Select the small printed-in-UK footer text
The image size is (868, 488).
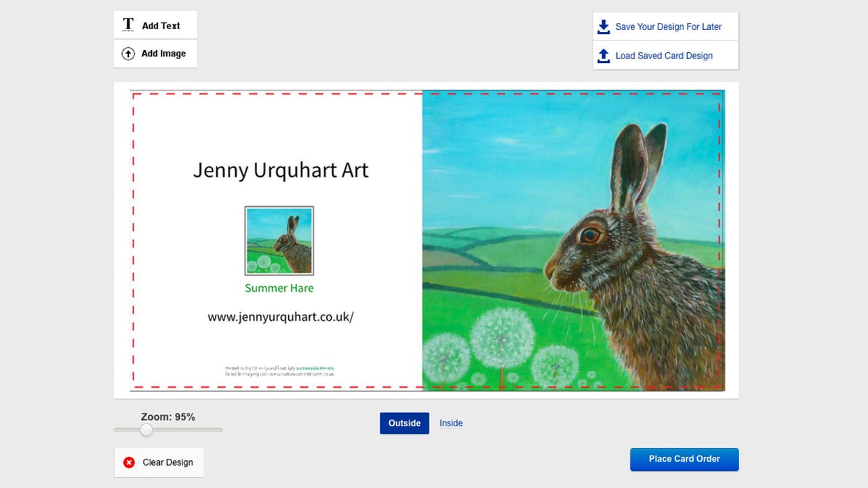279,371
